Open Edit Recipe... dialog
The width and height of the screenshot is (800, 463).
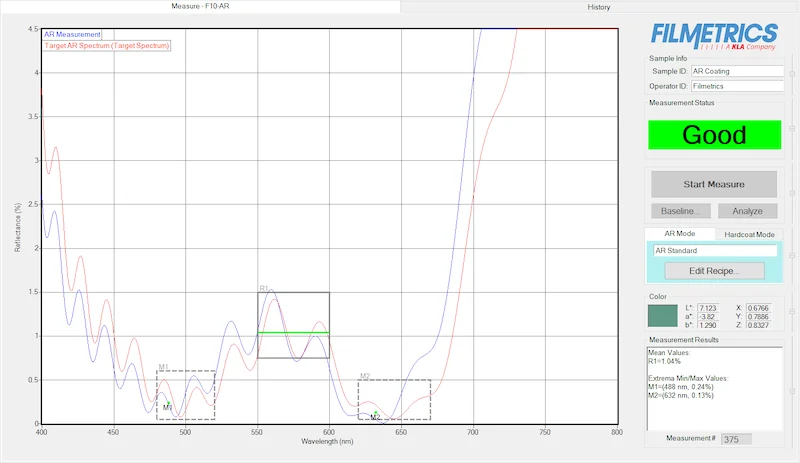pyautogui.click(x=713, y=271)
